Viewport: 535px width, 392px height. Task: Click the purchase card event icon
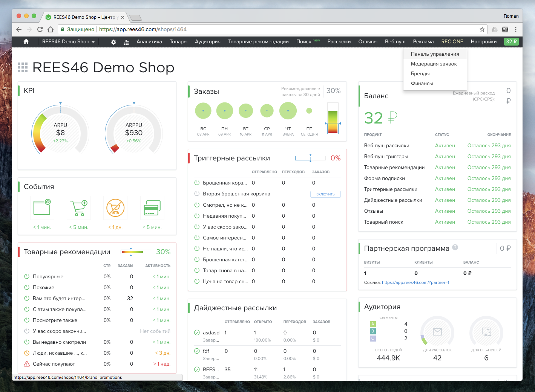point(152,207)
